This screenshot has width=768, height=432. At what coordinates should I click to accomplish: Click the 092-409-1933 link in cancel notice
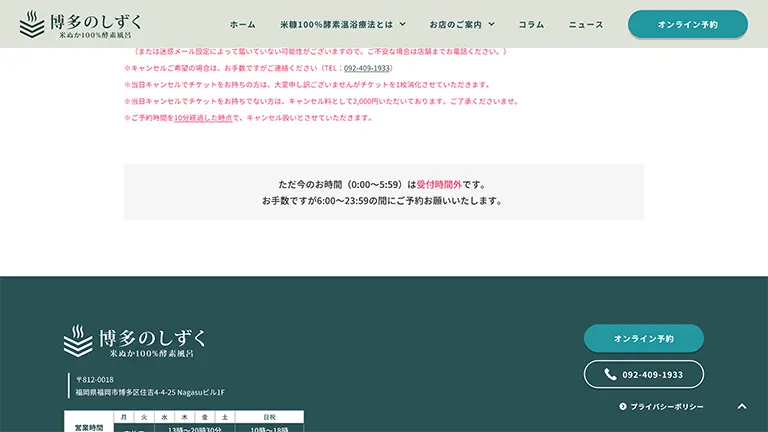(x=366, y=68)
